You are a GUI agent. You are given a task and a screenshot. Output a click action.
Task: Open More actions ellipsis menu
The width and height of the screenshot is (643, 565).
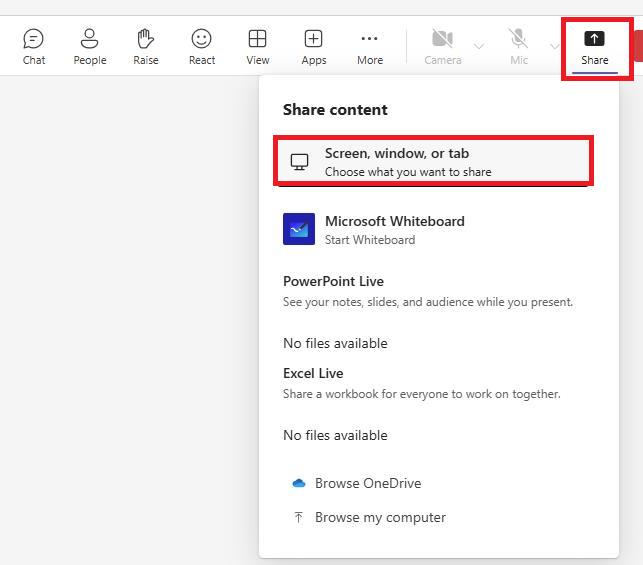[x=370, y=47]
